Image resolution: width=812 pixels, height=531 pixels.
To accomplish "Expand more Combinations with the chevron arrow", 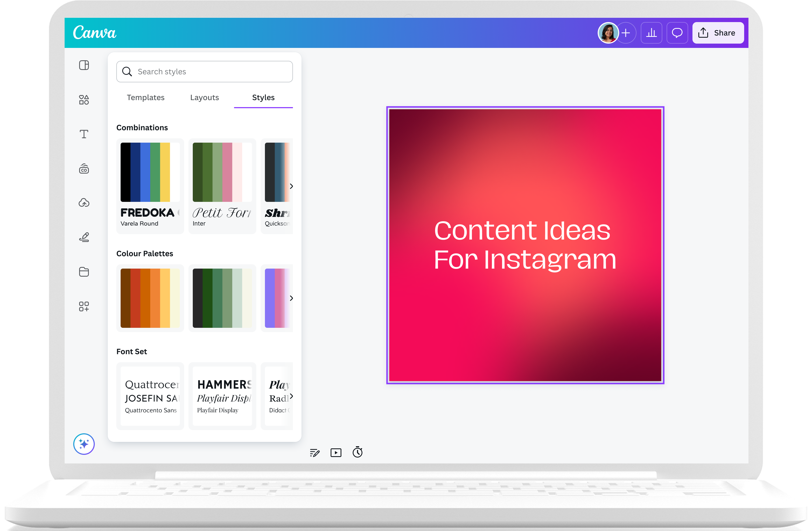I will point(291,186).
